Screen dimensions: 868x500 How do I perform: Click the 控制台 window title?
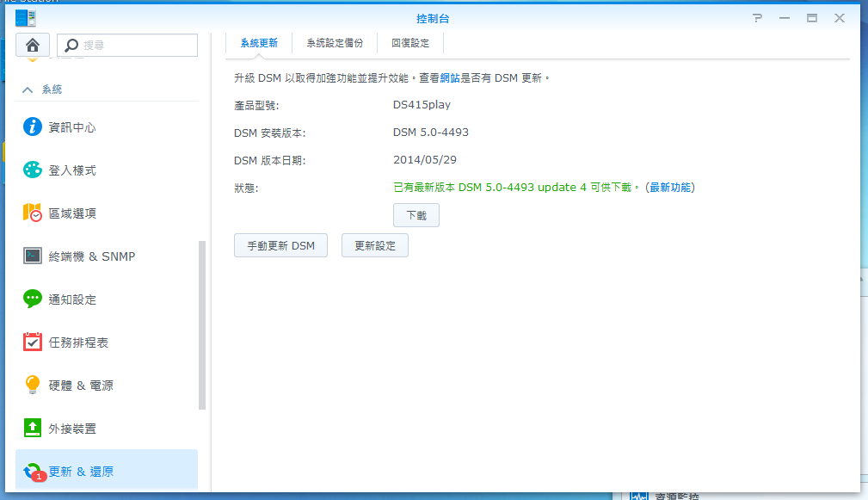433,18
